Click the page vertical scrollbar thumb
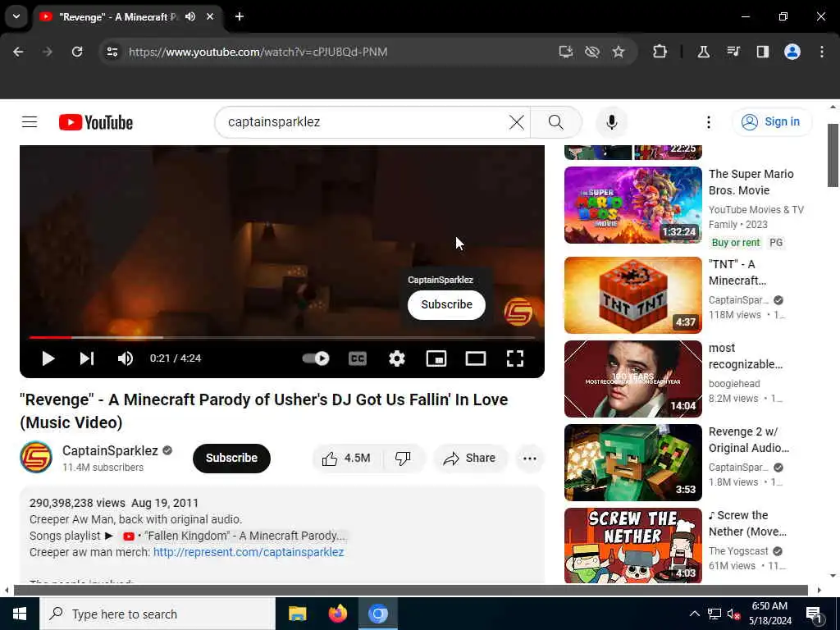This screenshot has width=840, height=630. click(x=833, y=155)
